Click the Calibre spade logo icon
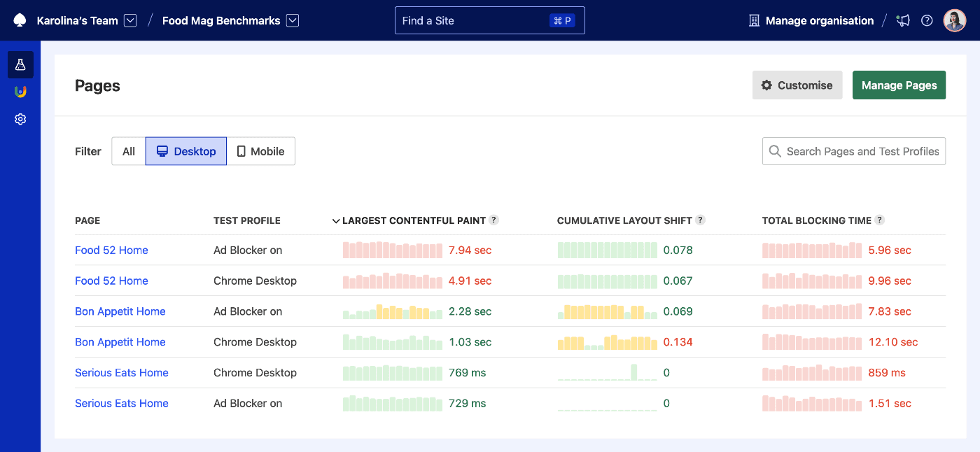The width and height of the screenshot is (980, 452). point(20,20)
